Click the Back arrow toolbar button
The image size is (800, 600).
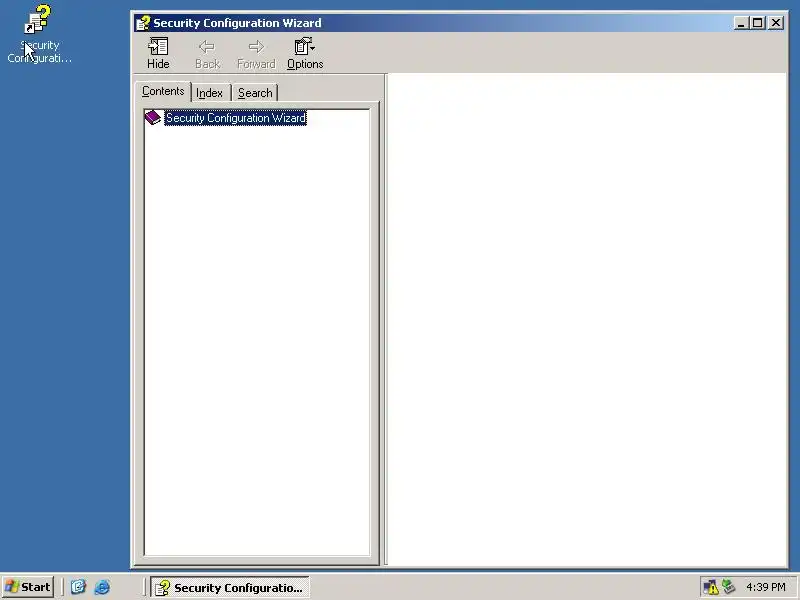coord(207,54)
